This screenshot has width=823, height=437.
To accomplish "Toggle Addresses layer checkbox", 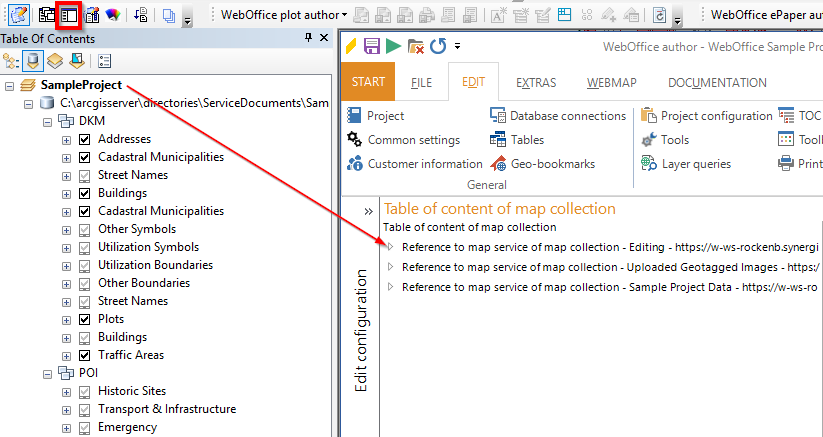I will [85, 140].
